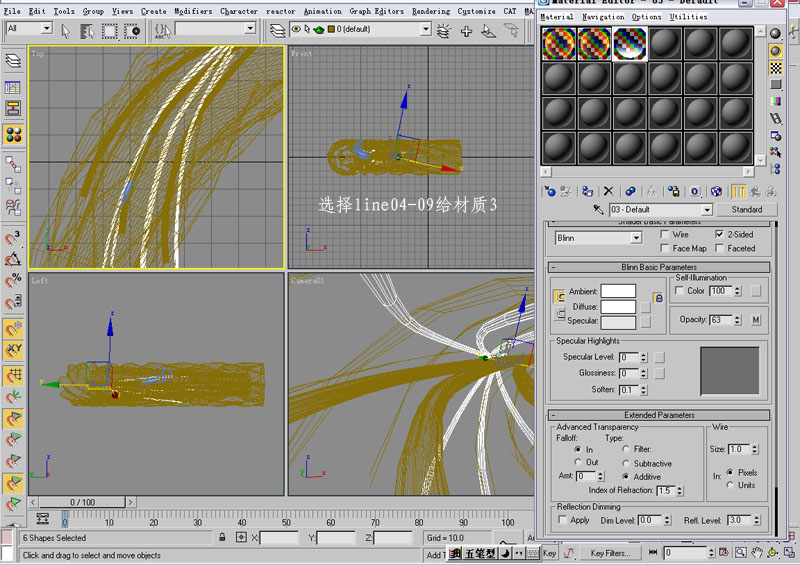Toggle checkered Background icon
Screen dimensions: 800x565
(x=776, y=68)
